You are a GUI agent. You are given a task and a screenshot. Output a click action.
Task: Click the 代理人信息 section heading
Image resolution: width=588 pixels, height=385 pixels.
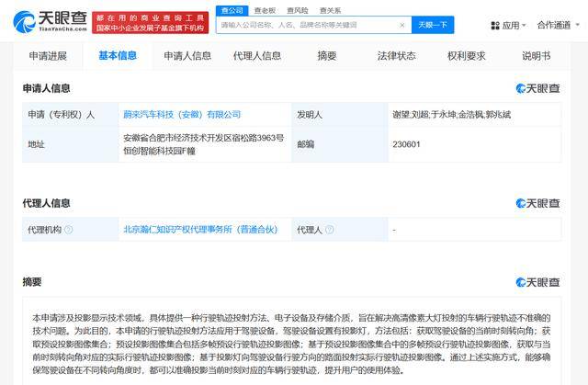[x=46, y=203]
